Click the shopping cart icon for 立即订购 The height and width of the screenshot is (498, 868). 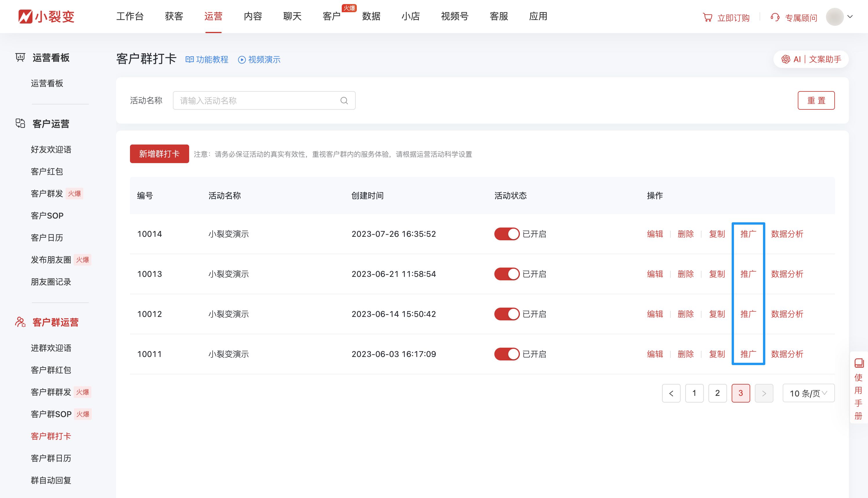(707, 17)
